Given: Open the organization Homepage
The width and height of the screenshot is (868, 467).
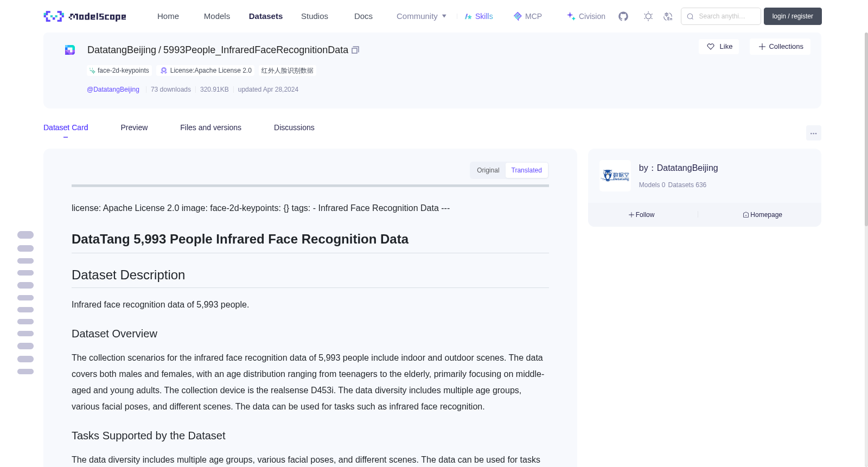Looking at the screenshot, I should tap(762, 215).
